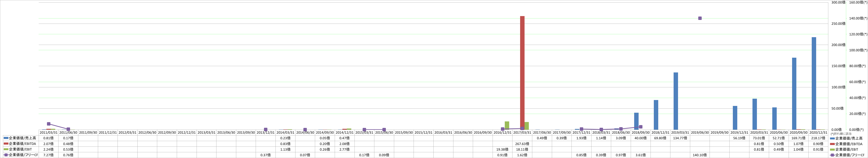Click the green bar at 2016/12/31

click(507, 126)
